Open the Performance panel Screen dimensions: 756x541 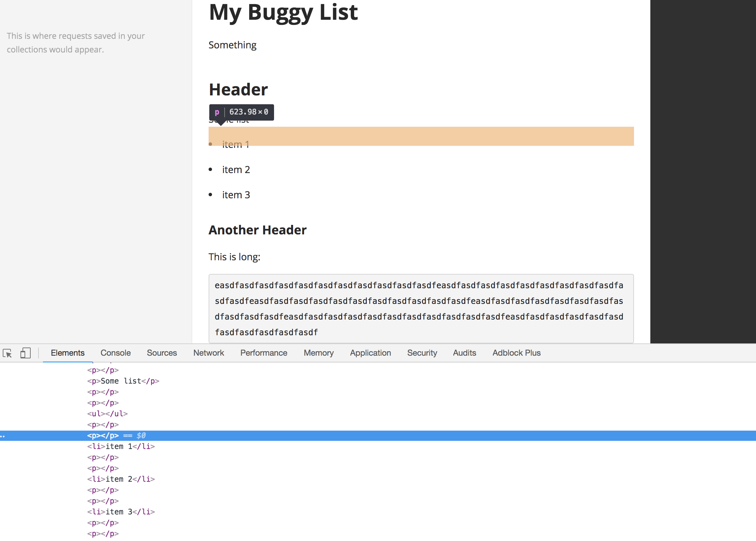point(263,353)
